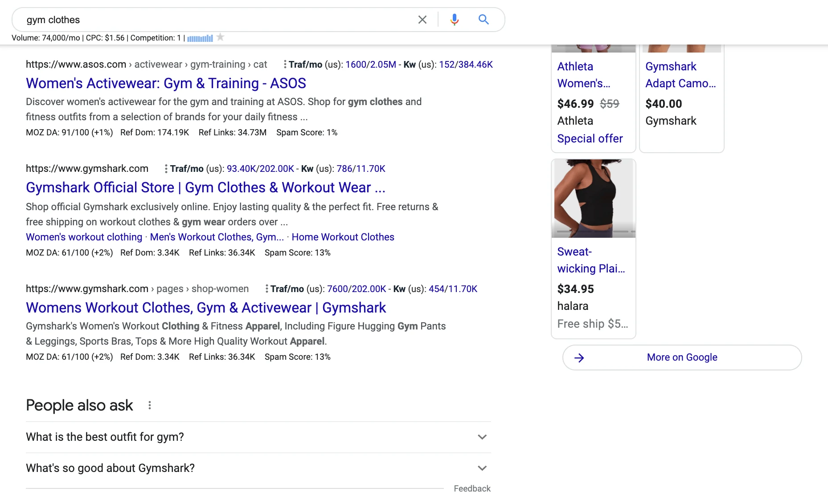This screenshot has width=828, height=504.
Task: Open the Home Workout Clothes sitelink
Action: click(343, 237)
